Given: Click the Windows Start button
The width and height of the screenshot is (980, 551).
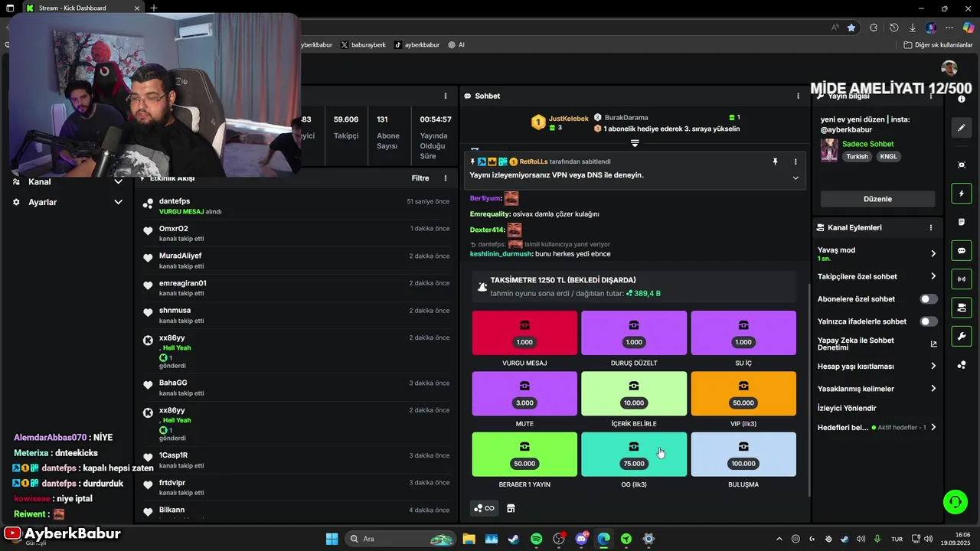Looking at the screenshot, I should click(332, 539).
